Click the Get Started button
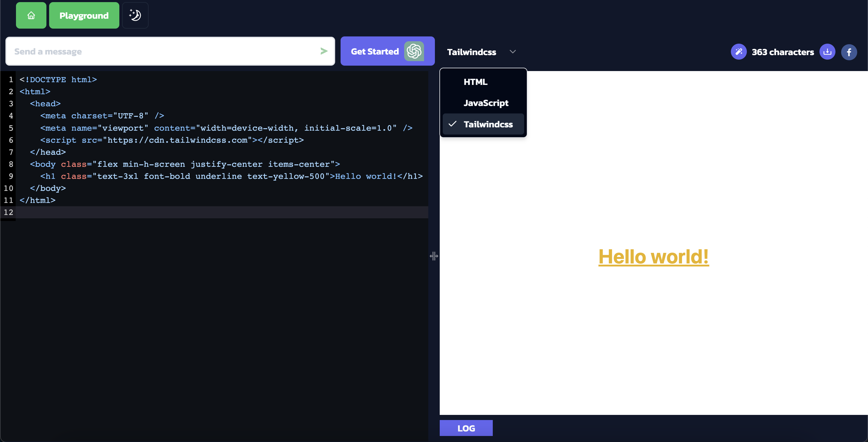This screenshot has width=868, height=442. click(x=387, y=51)
